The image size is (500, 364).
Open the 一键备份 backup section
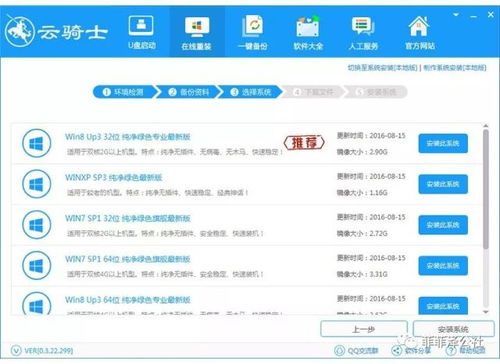point(253,33)
